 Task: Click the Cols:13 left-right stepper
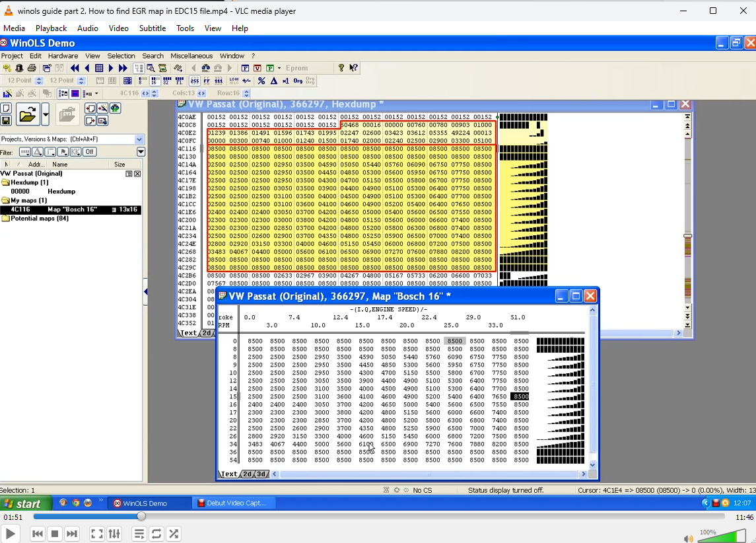point(201,93)
